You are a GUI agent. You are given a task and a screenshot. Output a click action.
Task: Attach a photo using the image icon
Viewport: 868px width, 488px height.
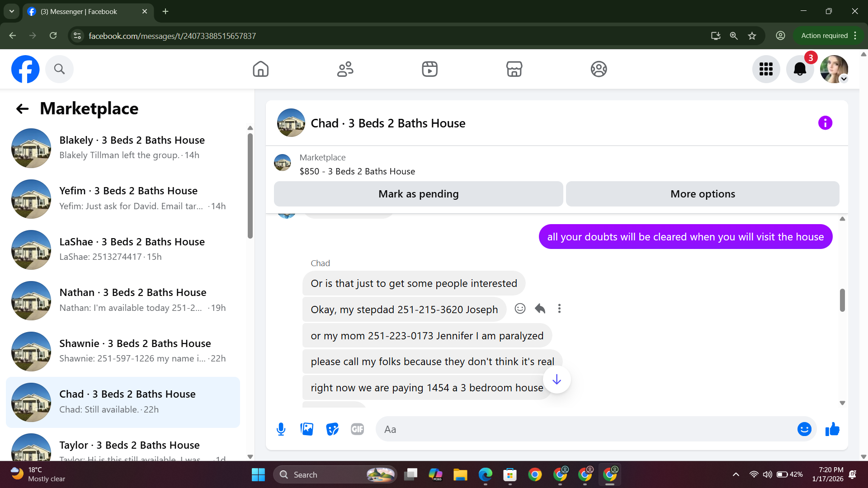pos(307,429)
